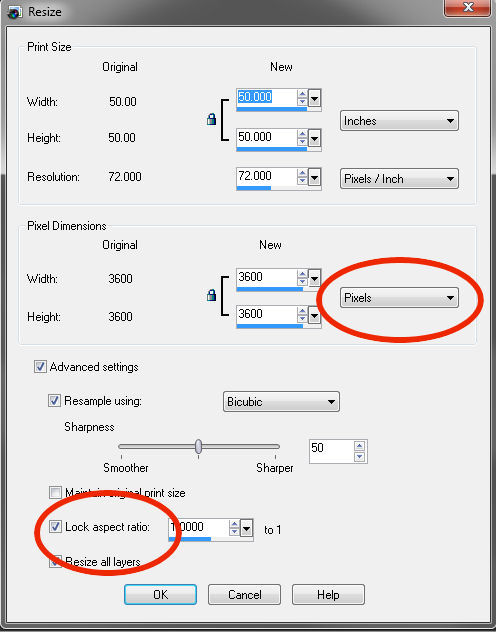Increase the new print width with up arrow
Image resolution: width=496 pixels, height=632 pixels.
302,94
